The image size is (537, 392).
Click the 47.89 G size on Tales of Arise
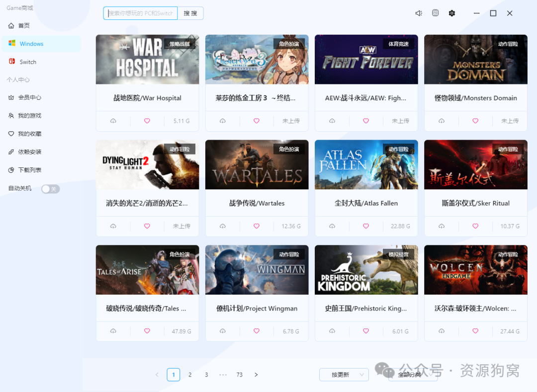click(x=181, y=331)
